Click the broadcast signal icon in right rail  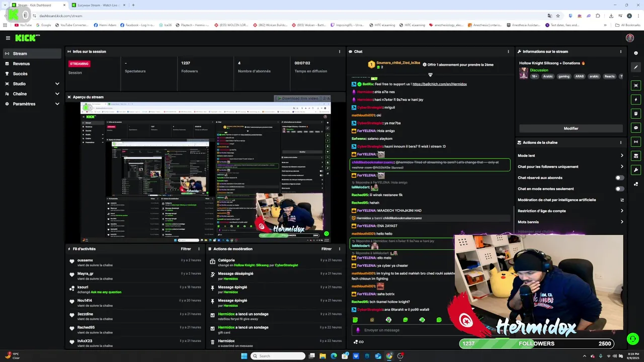636,142
